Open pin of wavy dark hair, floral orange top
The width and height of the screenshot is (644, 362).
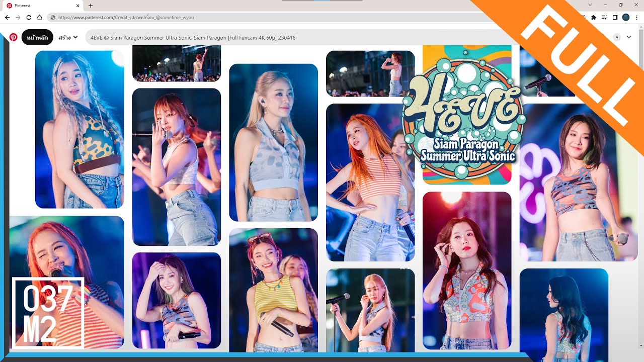click(x=467, y=270)
